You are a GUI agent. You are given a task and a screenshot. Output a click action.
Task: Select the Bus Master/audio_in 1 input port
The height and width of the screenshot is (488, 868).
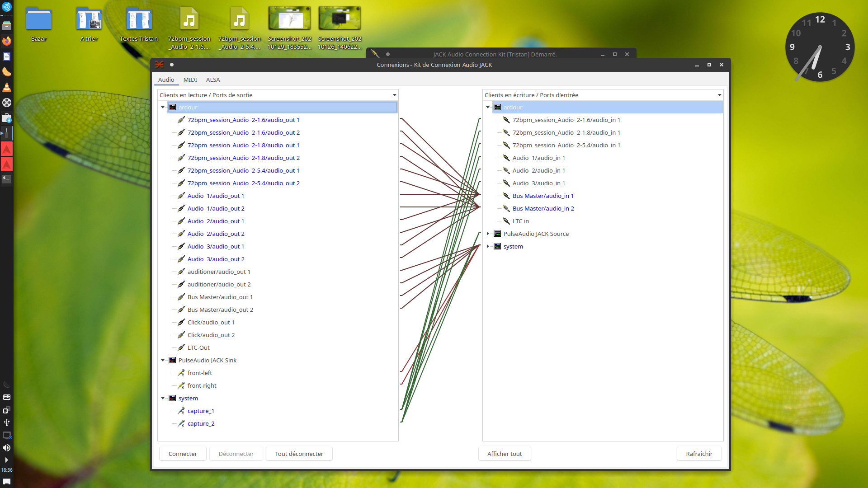point(542,196)
